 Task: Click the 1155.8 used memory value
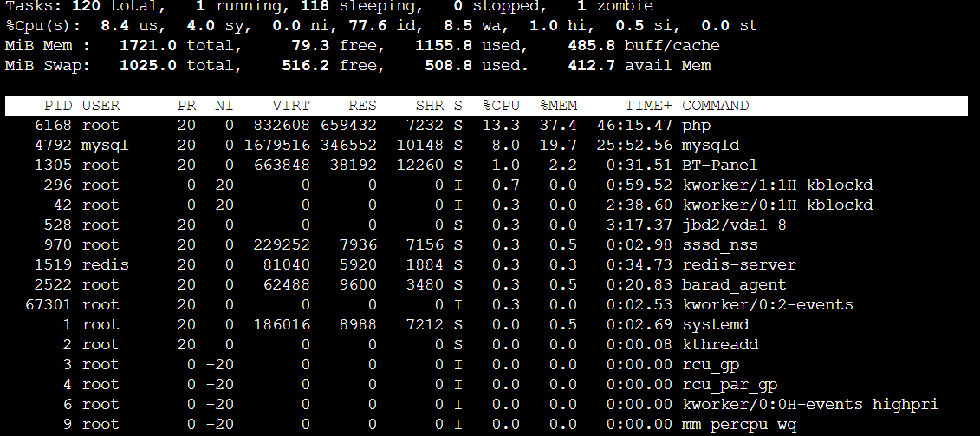click(x=443, y=46)
